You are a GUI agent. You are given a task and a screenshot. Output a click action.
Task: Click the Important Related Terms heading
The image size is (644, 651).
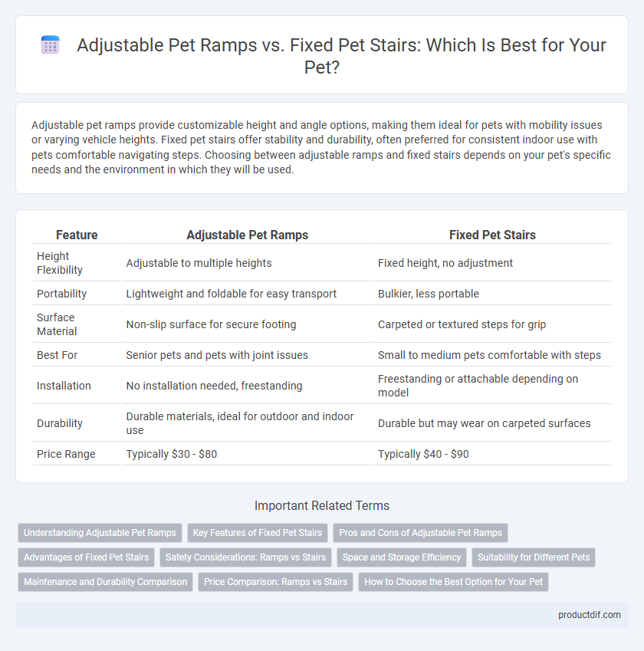322,505
